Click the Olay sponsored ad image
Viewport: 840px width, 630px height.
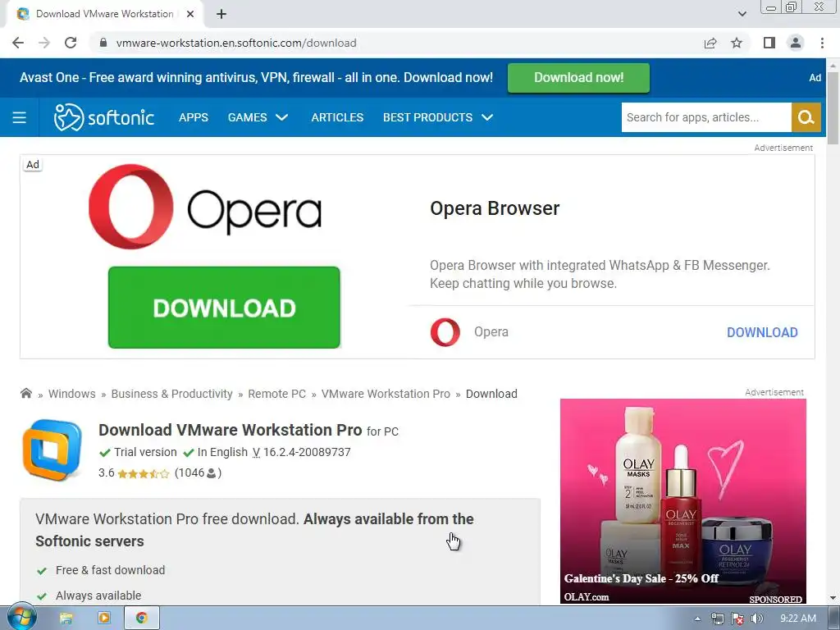click(x=683, y=501)
